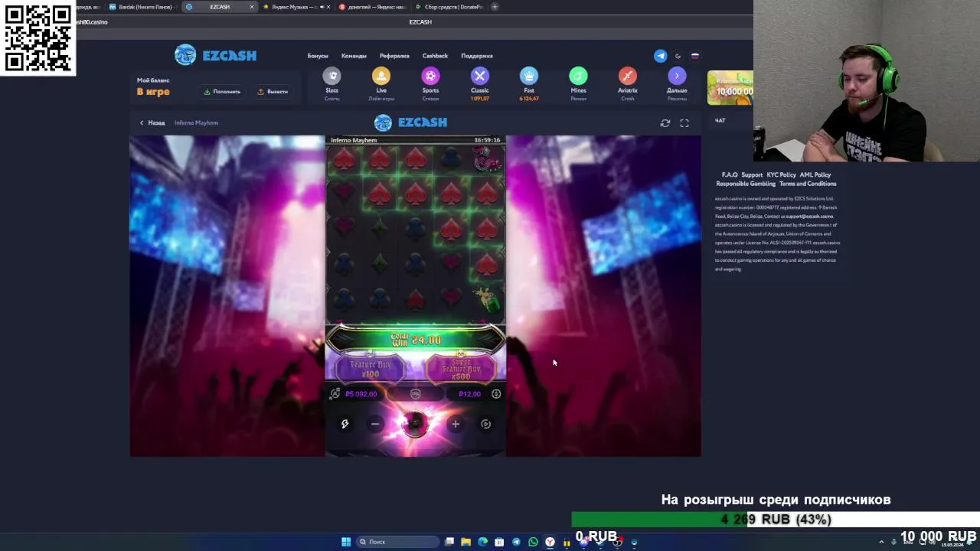The height and width of the screenshot is (551, 980).
Task: Switch to the EZCASH browser tab
Action: coord(220,7)
